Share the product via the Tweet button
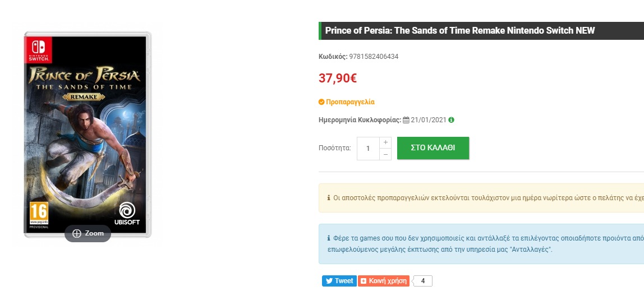 tap(339, 281)
